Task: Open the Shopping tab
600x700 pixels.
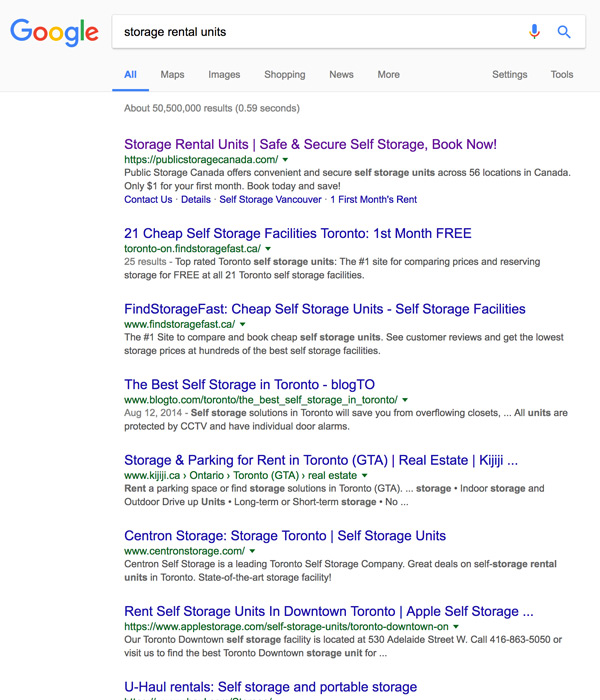Action: pos(285,75)
